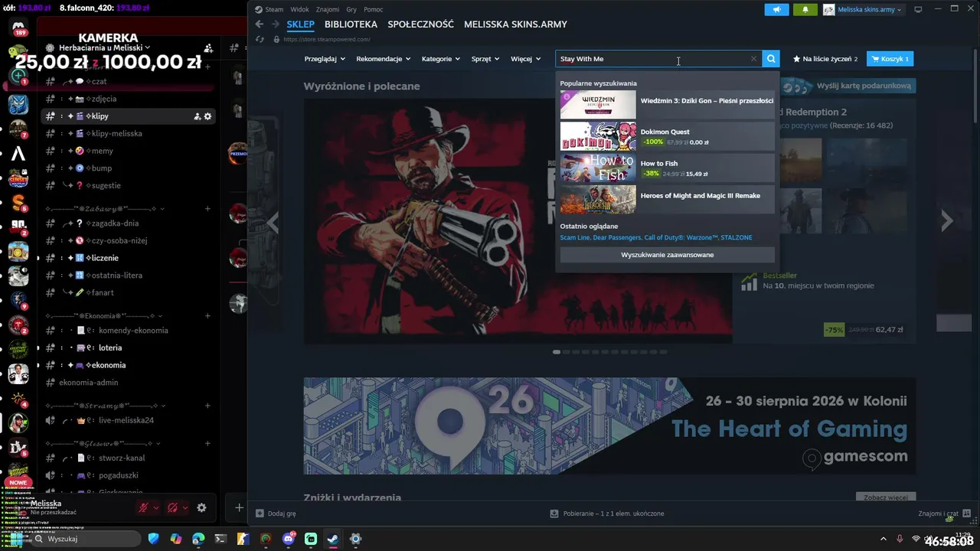Viewport: 980px width, 551px height.
Task: Toggle Discord microphone mute
Action: (142, 507)
